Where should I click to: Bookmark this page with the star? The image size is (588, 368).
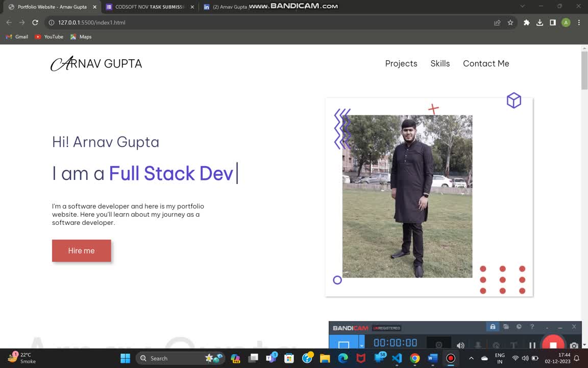(510, 22)
